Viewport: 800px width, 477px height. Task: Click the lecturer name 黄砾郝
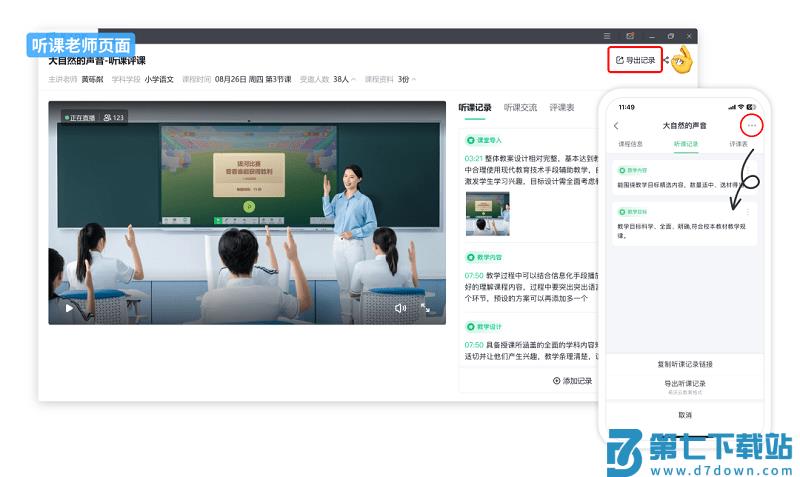click(92, 79)
